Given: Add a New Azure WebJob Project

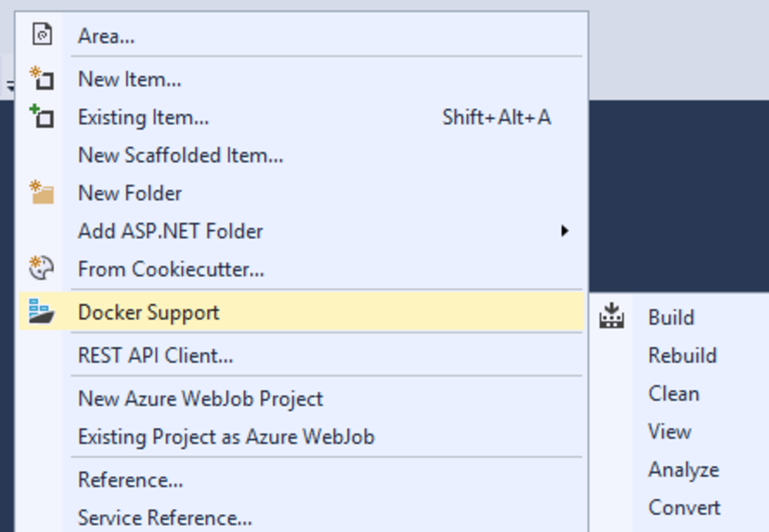Looking at the screenshot, I should 201,398.
